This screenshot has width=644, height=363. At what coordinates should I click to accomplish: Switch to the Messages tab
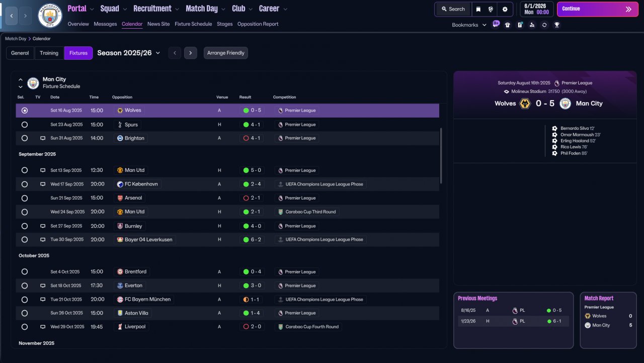(x=105, y=24)
